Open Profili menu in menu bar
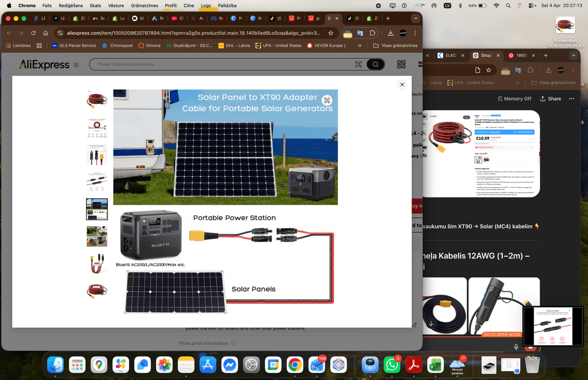The image size is (588, 380). [x=171, y=5]
